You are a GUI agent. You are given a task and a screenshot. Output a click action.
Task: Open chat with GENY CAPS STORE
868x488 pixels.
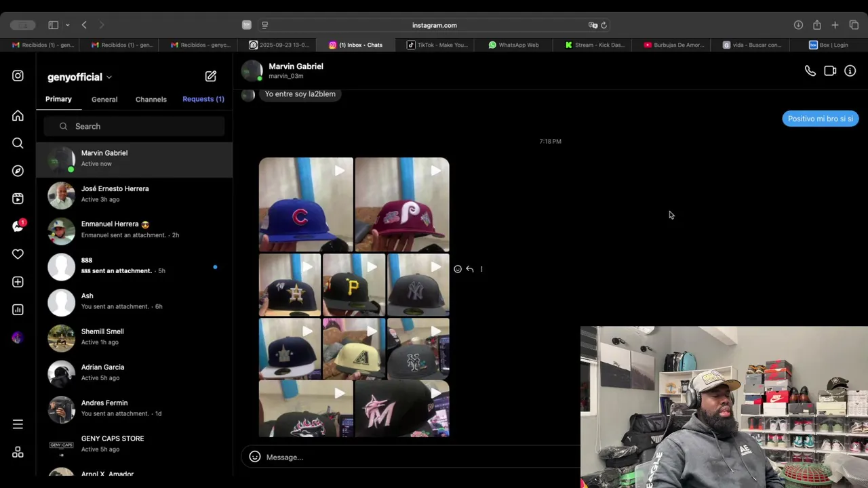(134, 445)
